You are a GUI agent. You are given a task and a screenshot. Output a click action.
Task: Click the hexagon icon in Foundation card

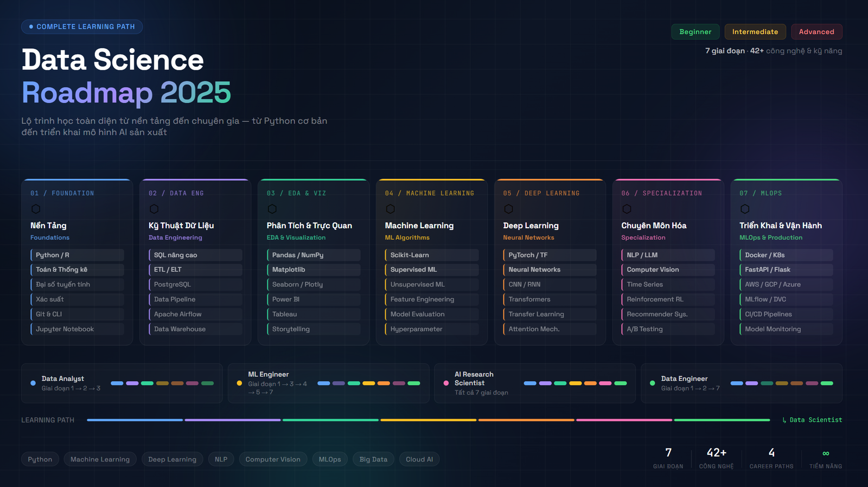tap(36, 209)
